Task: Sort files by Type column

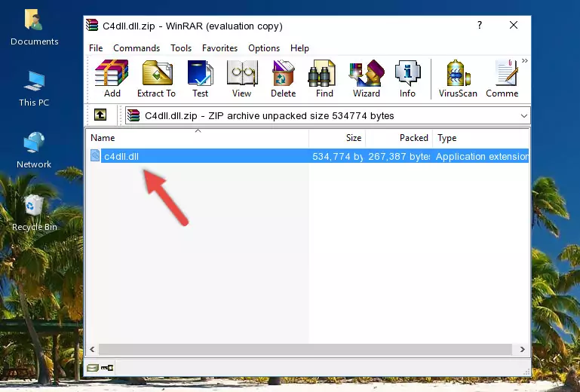Action: pos(481,138)
